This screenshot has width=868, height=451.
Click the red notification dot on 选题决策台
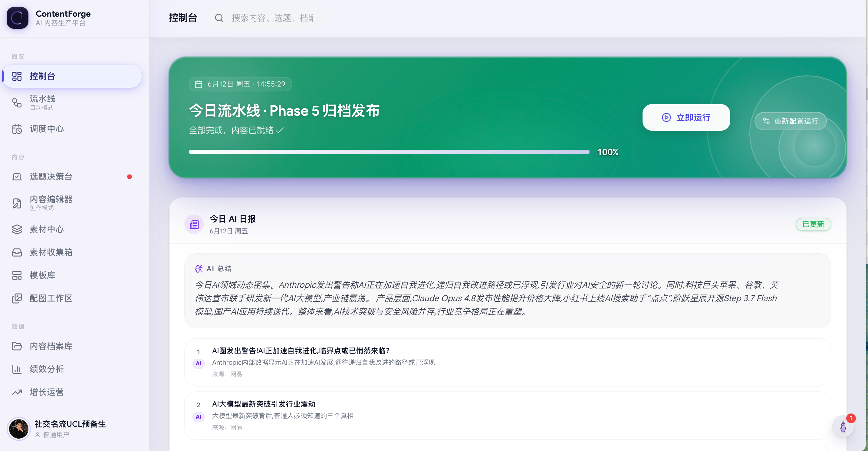click(x=130, y=177)
